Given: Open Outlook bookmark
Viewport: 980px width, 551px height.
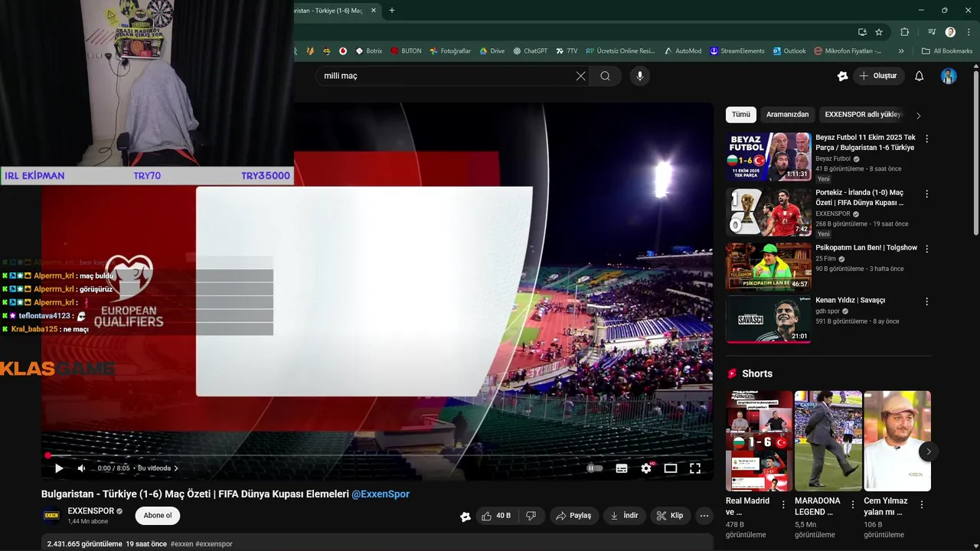Looking at the screenshot, I should pos(789,51).
